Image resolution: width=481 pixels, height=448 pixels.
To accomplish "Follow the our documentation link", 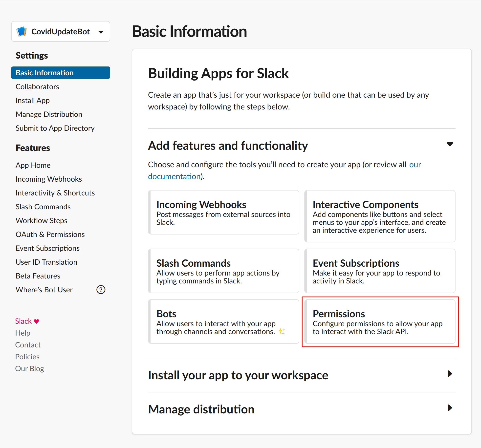I will (x=174, y=176).
